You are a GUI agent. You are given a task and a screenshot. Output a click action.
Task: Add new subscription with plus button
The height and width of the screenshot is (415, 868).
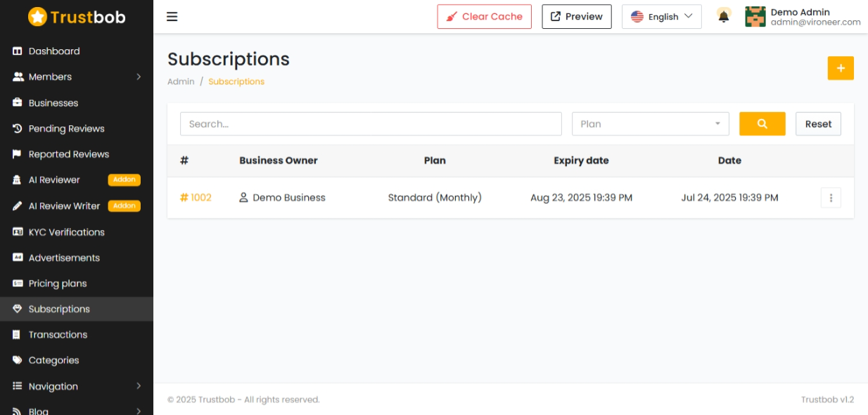pos(841,68)
